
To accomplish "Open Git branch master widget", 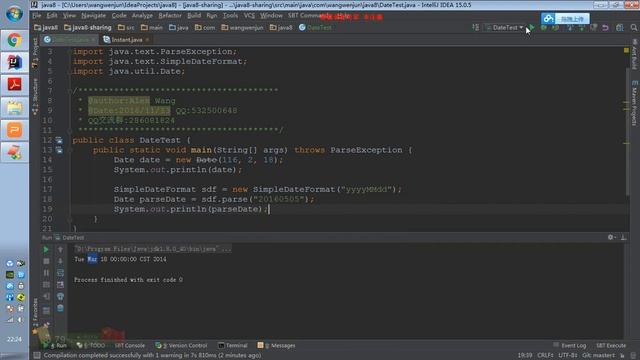I will (x=598, y=355).
